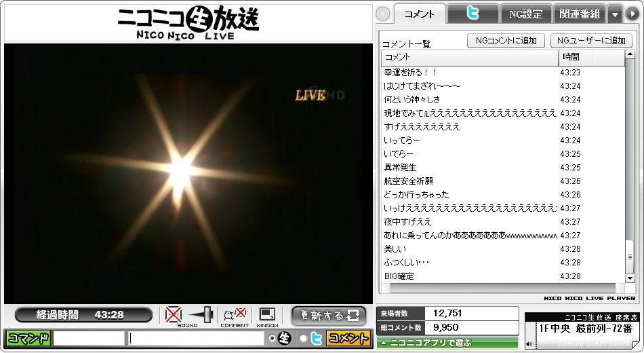Expand the tab overflow dropdown arrow

coord(615,14)
